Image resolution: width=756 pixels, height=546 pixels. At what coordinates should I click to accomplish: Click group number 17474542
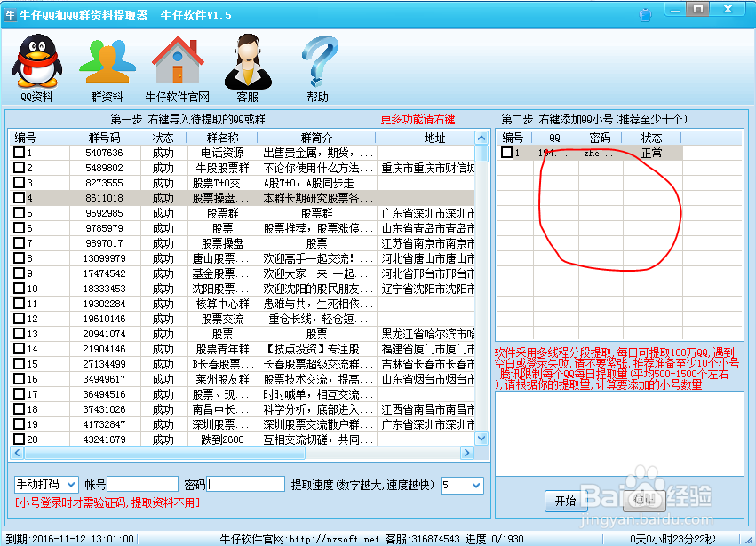(104, 273)
